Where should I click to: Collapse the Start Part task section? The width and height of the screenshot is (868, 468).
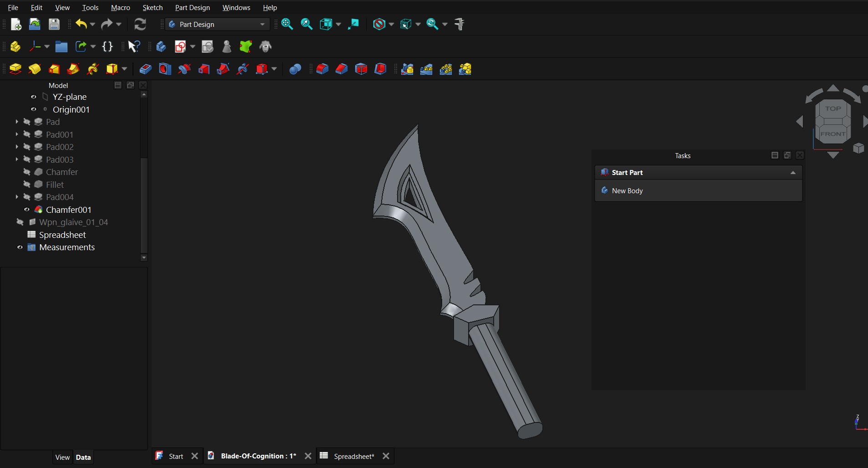[793, 173]
